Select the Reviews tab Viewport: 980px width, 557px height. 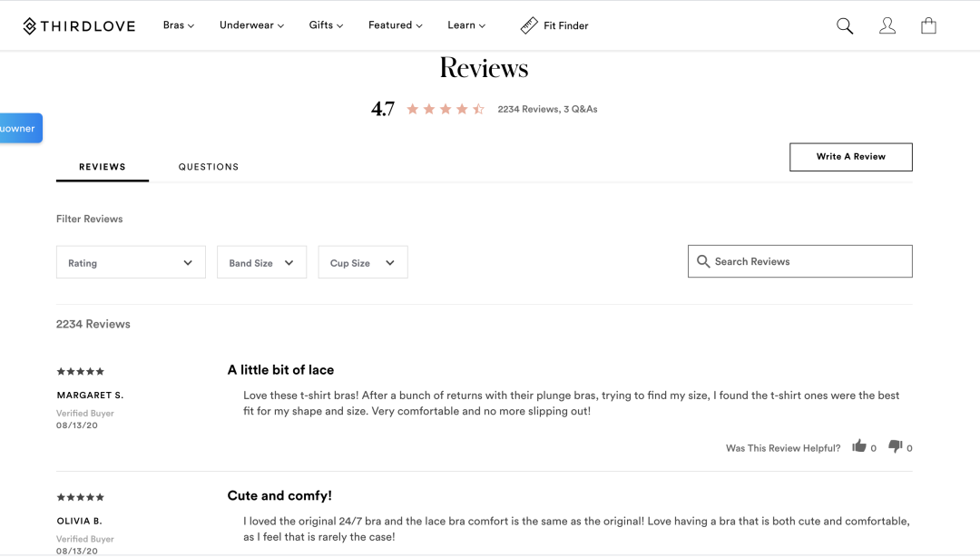pyautogui.click(x=103, y=167)
